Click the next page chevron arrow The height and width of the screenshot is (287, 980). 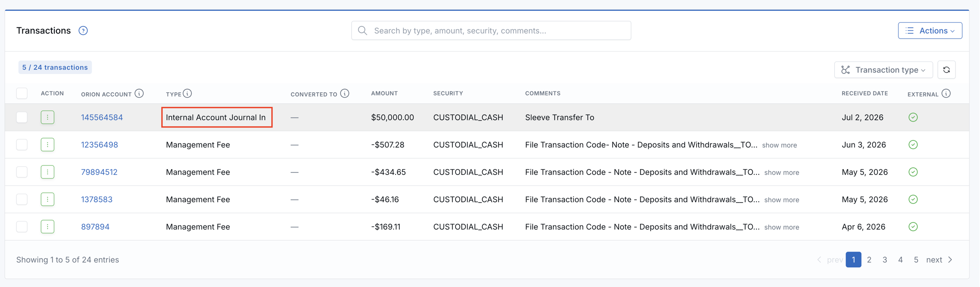tap(950, 260)
